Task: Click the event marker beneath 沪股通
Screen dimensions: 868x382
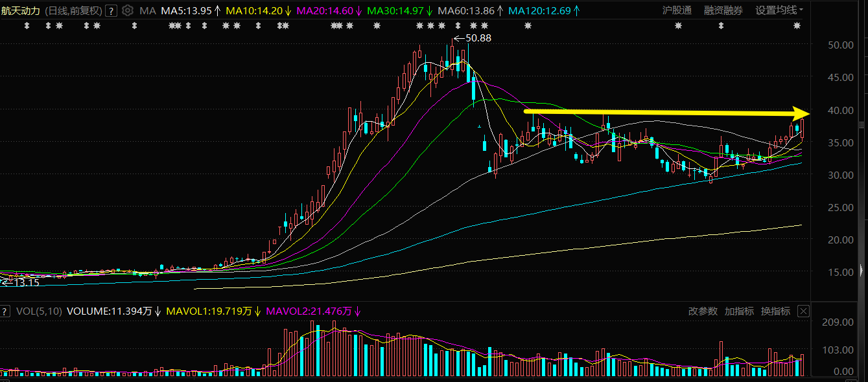Action: [x=678, y=26]
